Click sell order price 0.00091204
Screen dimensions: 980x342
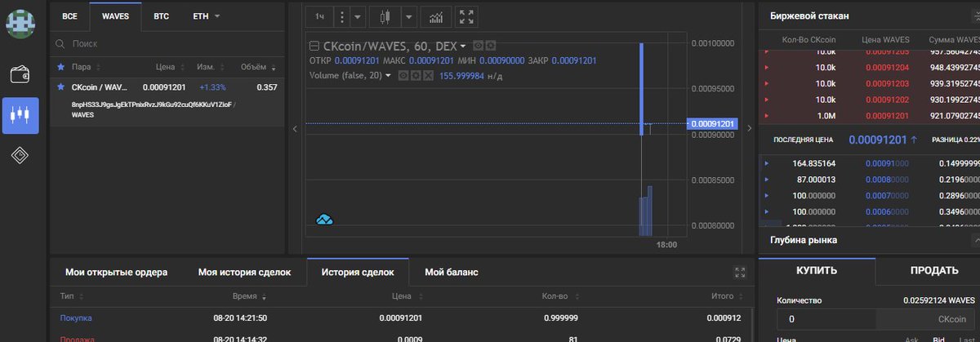tap(886, 68)
